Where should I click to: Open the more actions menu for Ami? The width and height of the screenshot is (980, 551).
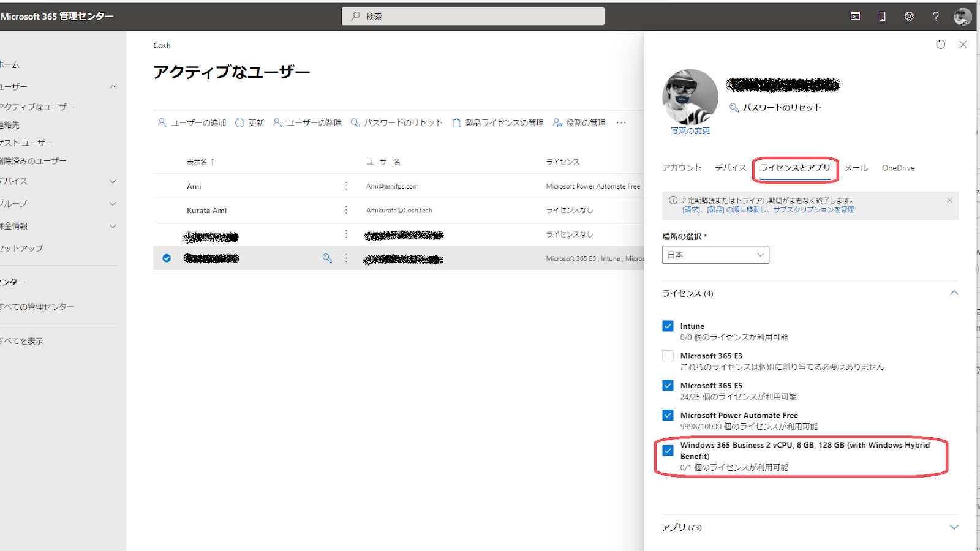click(x=346, y=186)
